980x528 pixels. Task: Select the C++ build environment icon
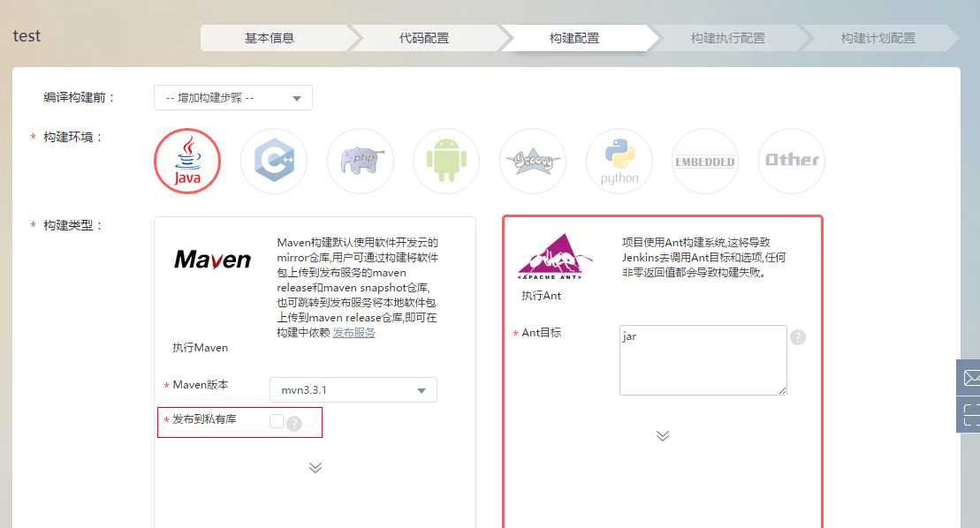[273, 161]
